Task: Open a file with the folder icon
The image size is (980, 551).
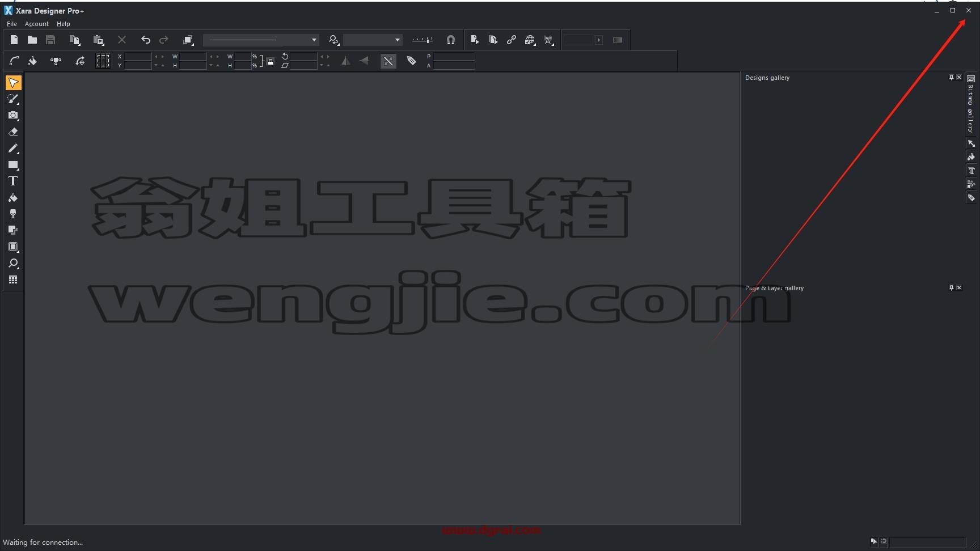Action: [32, 40]
